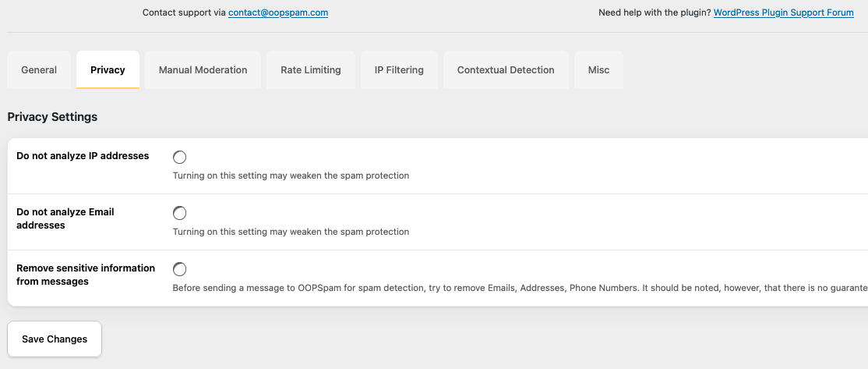Viewport: 868px width, 369px height.
Task: Open the IP Filtering tab
Action: pyautogui.click(x=399, y=70)
